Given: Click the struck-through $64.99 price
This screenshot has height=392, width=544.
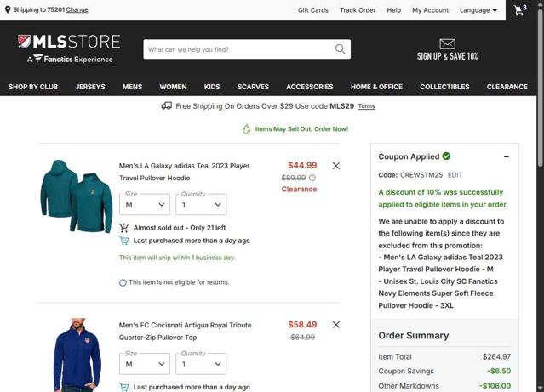Looking at the screenshot, I should click(x=302, y=338).
